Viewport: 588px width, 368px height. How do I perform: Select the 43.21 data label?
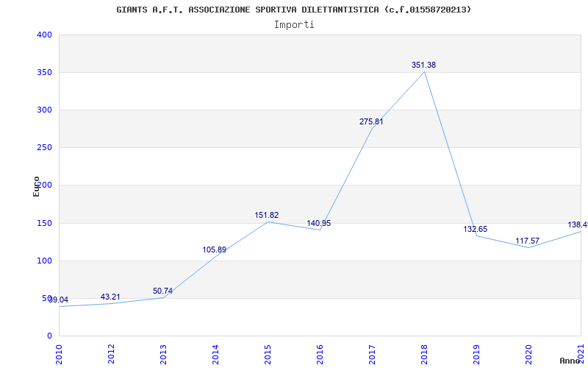pos(110,297)
